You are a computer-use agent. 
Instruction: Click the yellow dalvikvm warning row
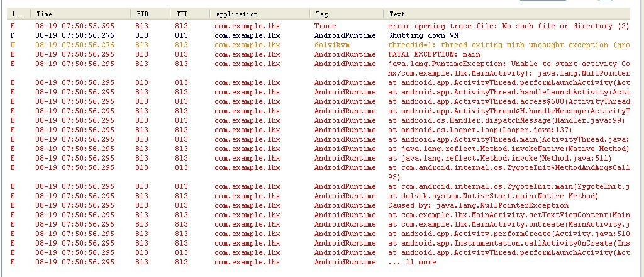[318, 45]
